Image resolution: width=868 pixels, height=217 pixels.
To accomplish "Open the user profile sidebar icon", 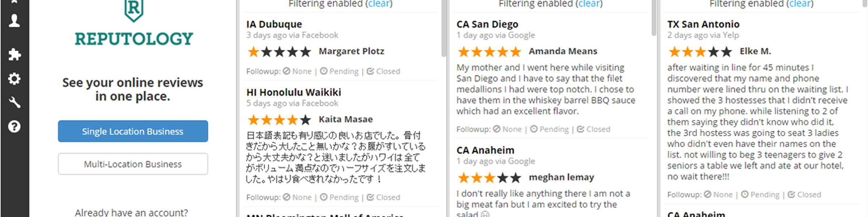I will (14, 21).
